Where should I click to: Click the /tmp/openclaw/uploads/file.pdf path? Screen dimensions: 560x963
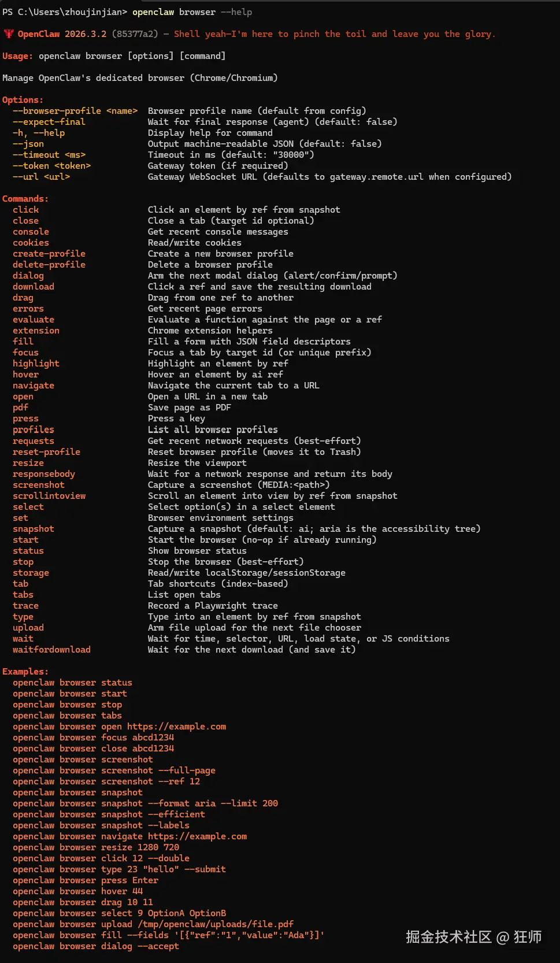pyautogui.click(x=216, y=924)
